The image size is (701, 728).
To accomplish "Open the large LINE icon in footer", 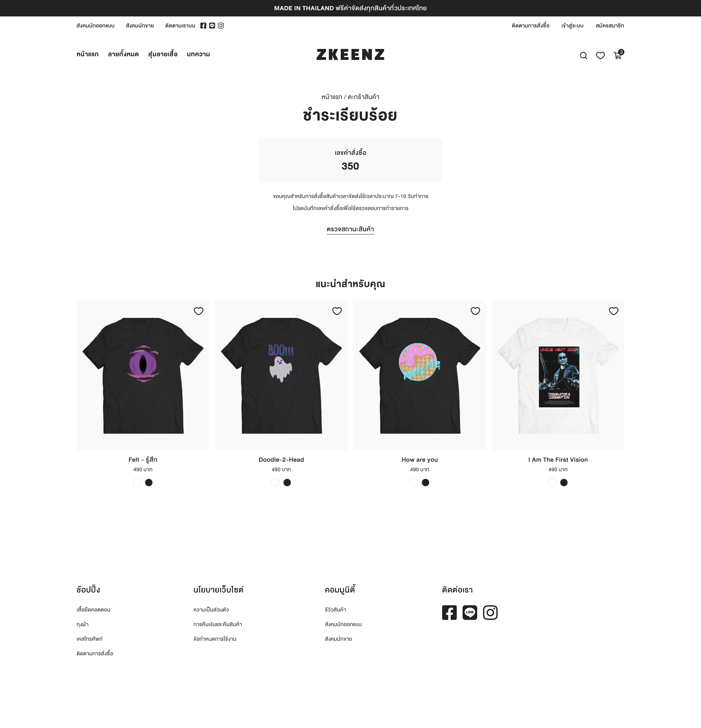I will (470, 612).
